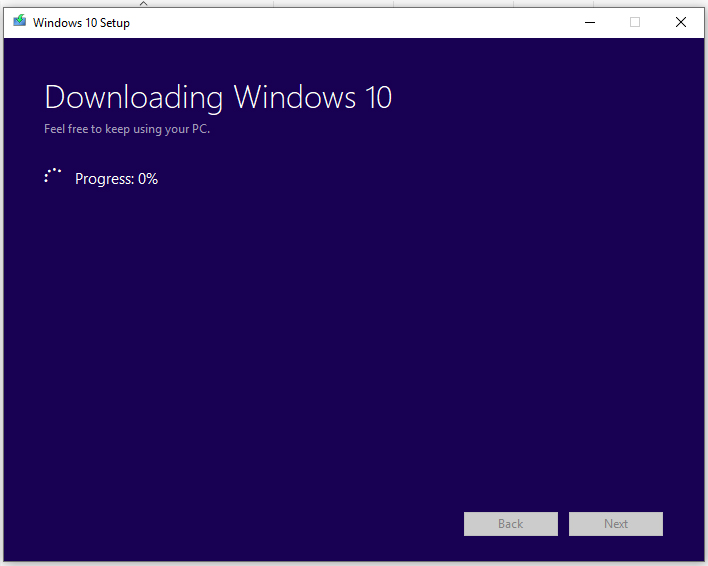Screen dimensions: 708x566
Task: Minimize the Windows 10 Setup window
Action: click(x=590, y=22)
